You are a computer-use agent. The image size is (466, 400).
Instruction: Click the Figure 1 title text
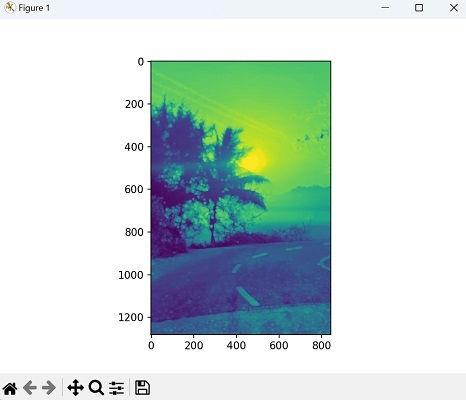(x=34, y=8)
